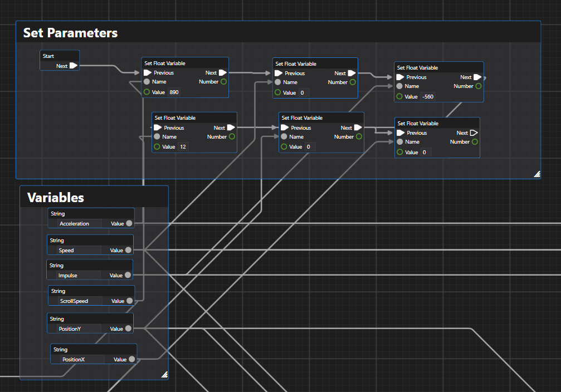Click the Speed node's Value output port
Screen dimensions: 561x392
(129, 250)
